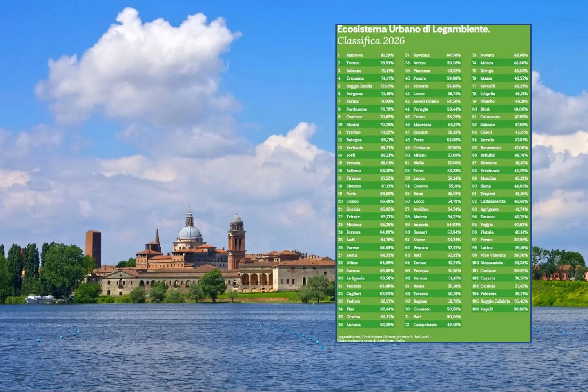588x392 pixels.
Task: Select the "Ascoli Piceno" city name
Action: click(x=426, y=102)
